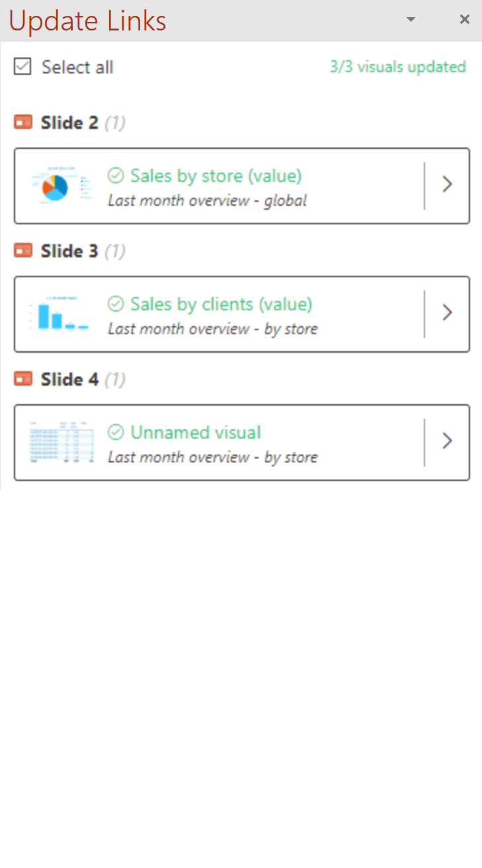Click the bar chart thumbnail for Slide 3
This screenshot has width=482, height=868.
[x=61, y=314]
